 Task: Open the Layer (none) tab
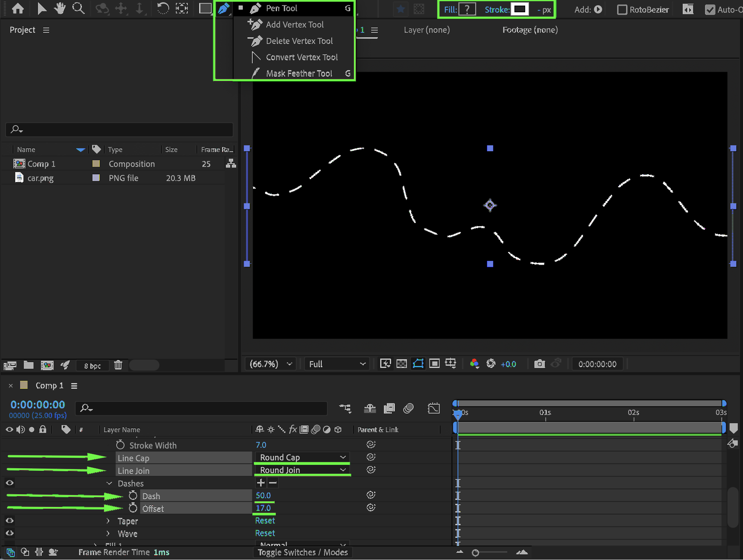(427, 30)
